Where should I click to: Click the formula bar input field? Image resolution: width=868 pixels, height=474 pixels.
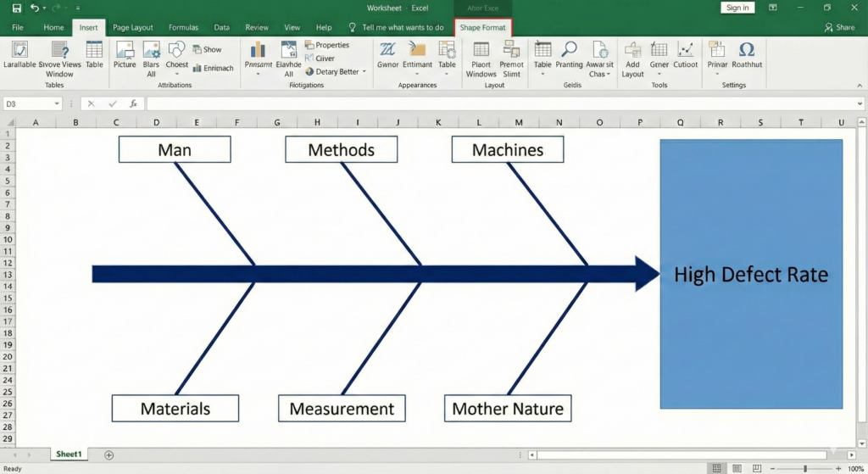point(500,103)
